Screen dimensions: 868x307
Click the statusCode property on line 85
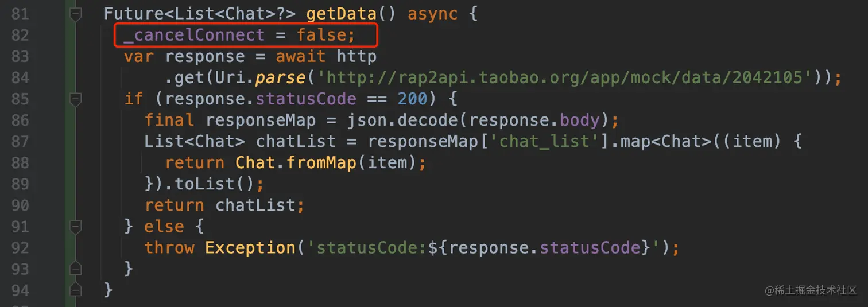pyautogui.click(x=306, y=99)
